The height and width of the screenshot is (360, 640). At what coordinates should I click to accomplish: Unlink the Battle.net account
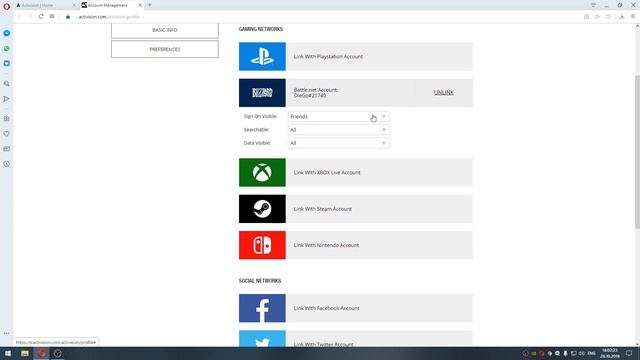point(444,93)
